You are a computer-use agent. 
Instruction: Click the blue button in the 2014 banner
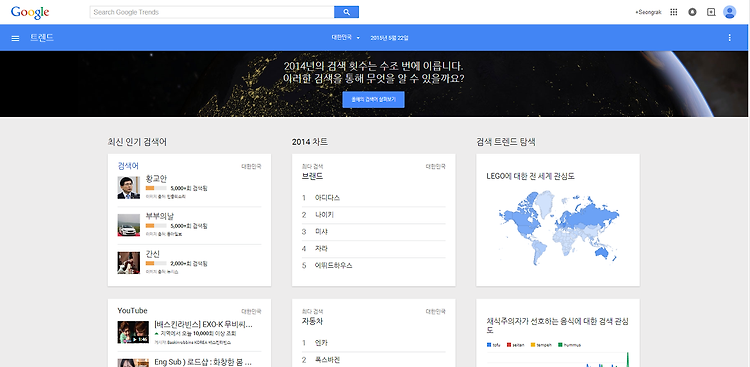click(x=373, y=100)
